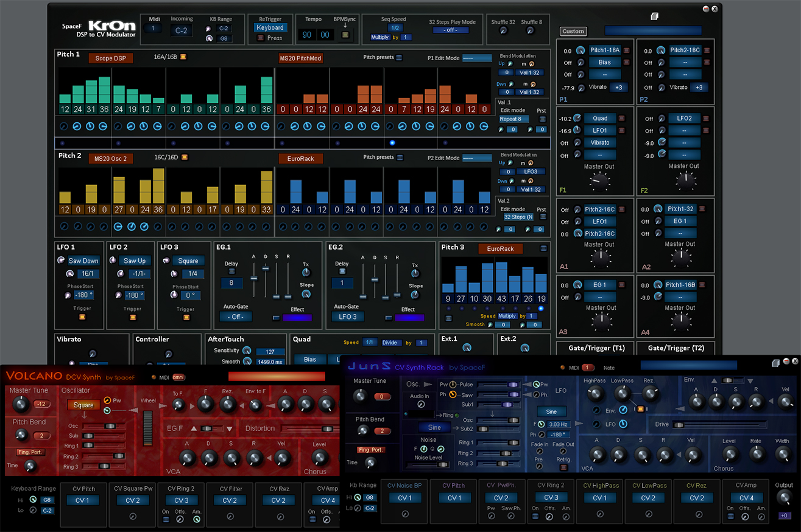
Task: Click the JunS LFO 3.03 Hz frequency field
Action: coord(558,424)
